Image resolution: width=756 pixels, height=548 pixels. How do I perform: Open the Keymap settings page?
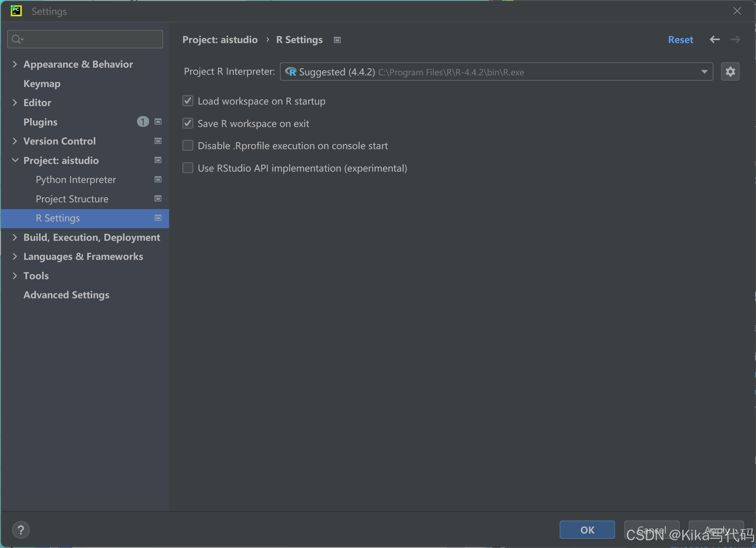[x=42, y=83]
